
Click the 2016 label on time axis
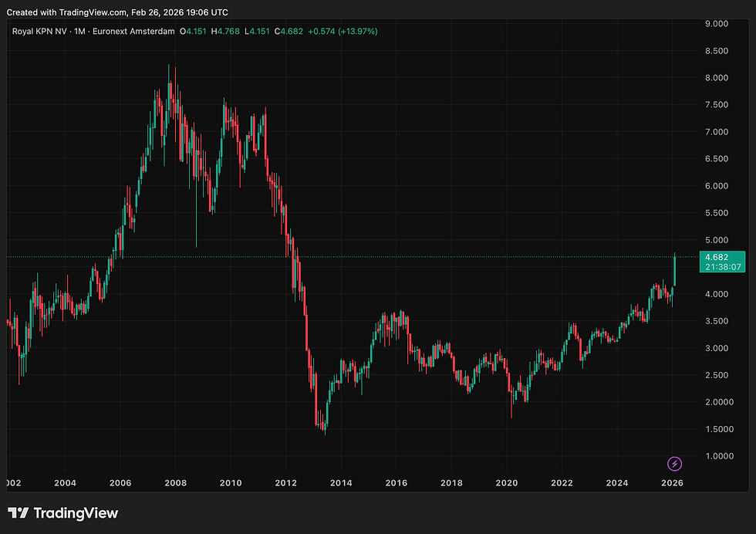coord(397,483)
